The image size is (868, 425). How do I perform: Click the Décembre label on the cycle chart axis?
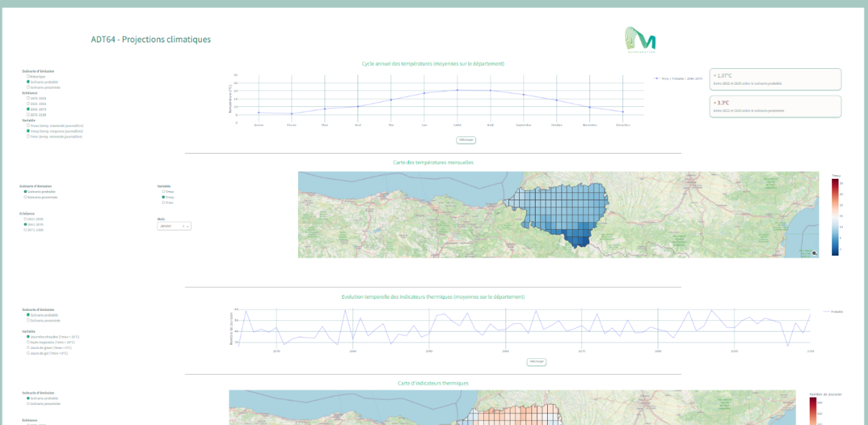(x=623, y=125)
